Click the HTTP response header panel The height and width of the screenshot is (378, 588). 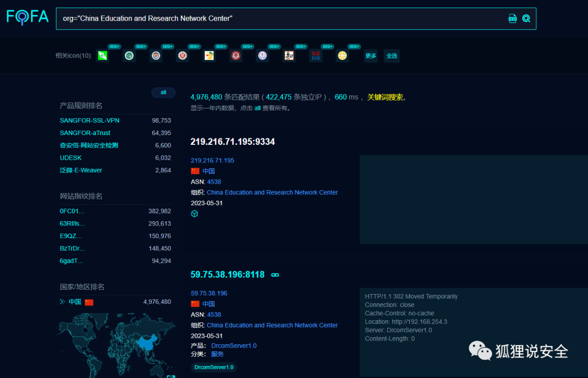click(x=474, y=332)
